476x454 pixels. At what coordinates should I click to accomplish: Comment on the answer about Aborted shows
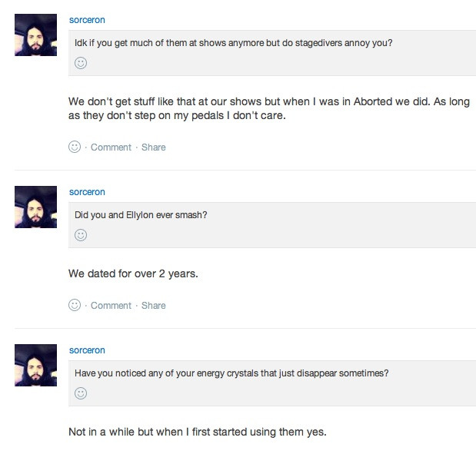coord(111,147)
